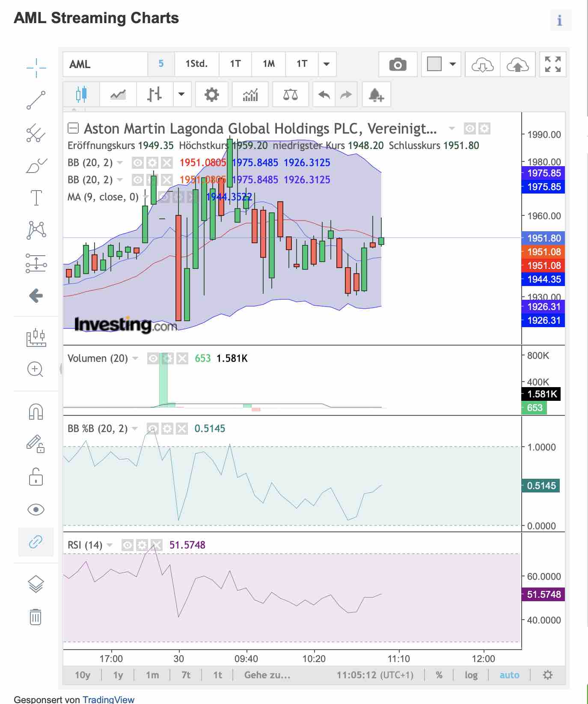
Task: Click Gehe zu... button
Action: 267,675
